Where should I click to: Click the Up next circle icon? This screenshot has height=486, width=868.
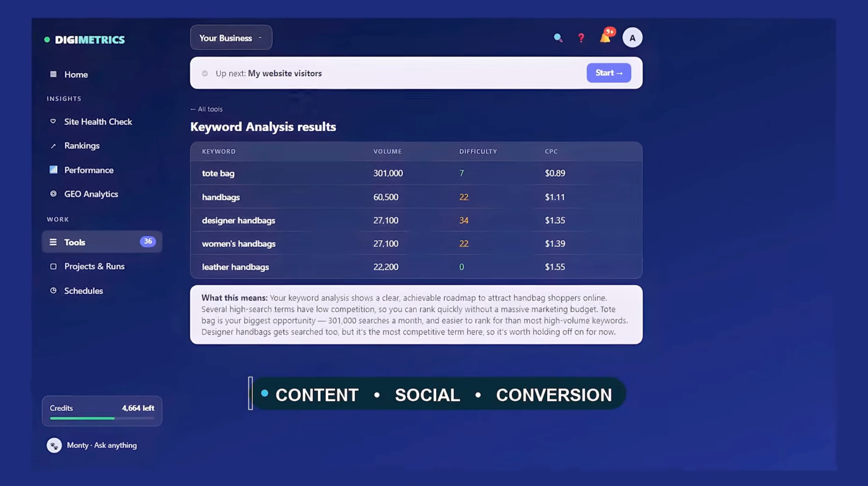[205, 73]
